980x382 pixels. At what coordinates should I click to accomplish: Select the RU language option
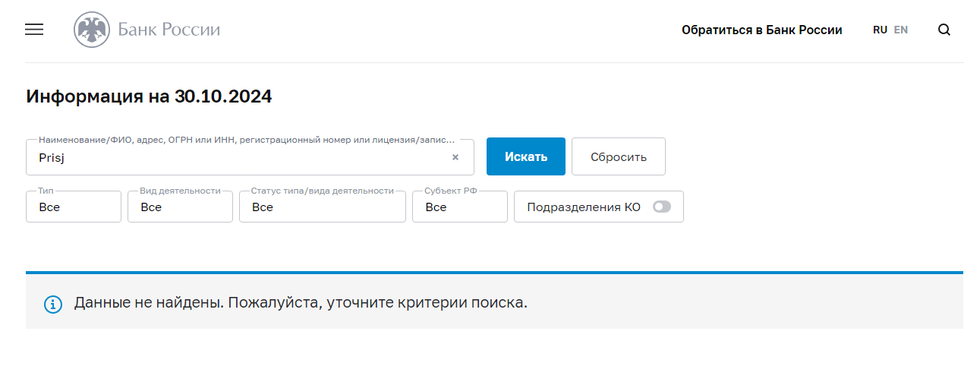point(880,30)
